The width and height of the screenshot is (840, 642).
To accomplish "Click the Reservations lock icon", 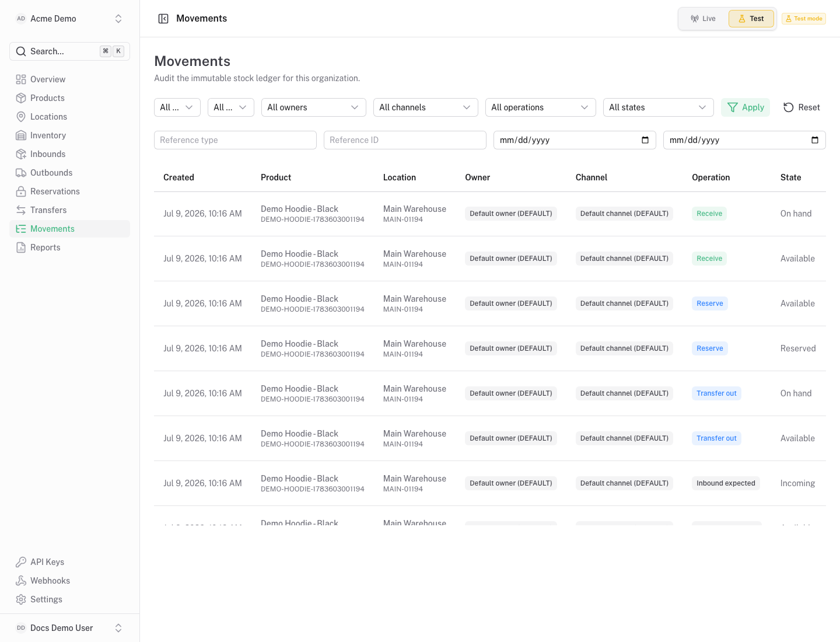I will (21, 191).
